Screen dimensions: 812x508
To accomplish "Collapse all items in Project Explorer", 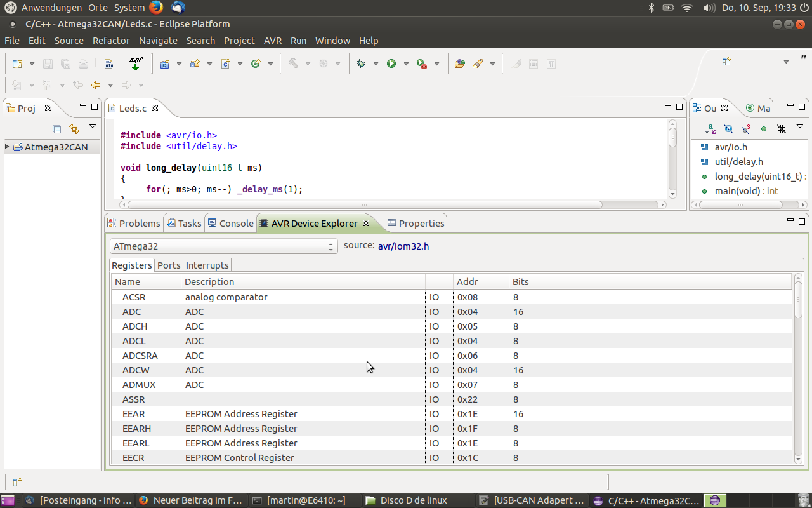I will pos(56,129).
